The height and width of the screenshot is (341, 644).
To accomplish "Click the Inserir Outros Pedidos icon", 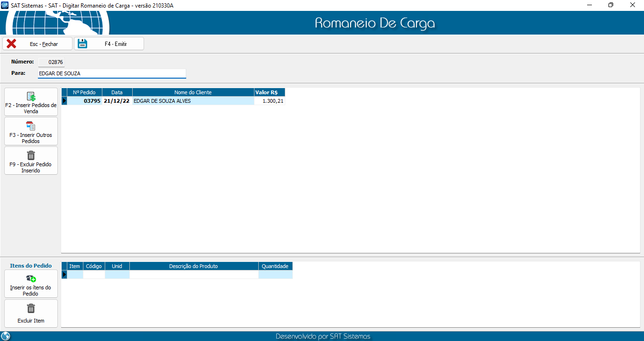I will coord(31,126).
